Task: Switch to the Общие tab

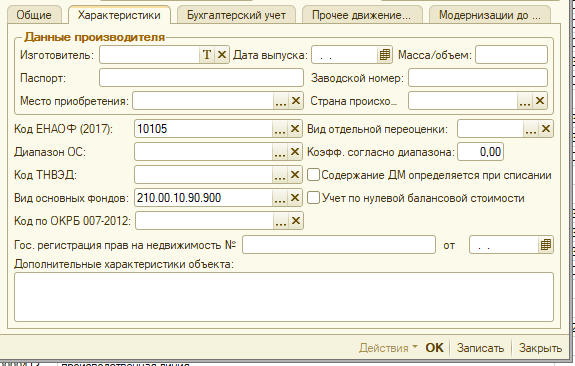Action: (34, 15)
